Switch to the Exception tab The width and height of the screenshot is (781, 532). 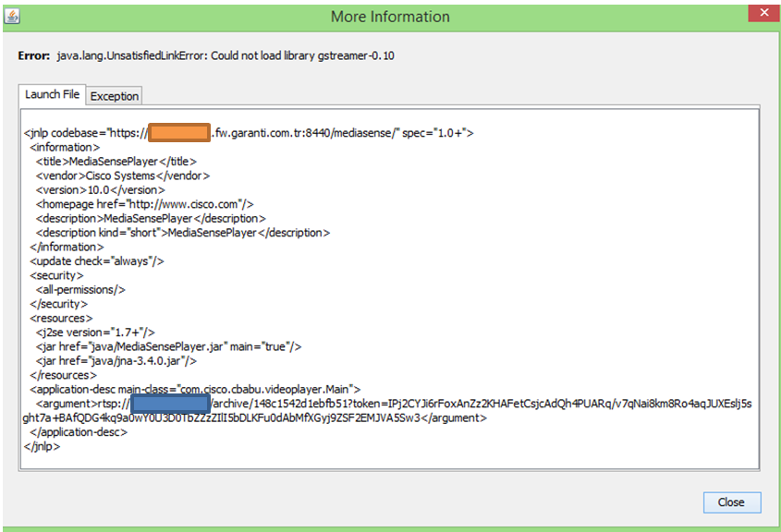[x=115, y=96]
